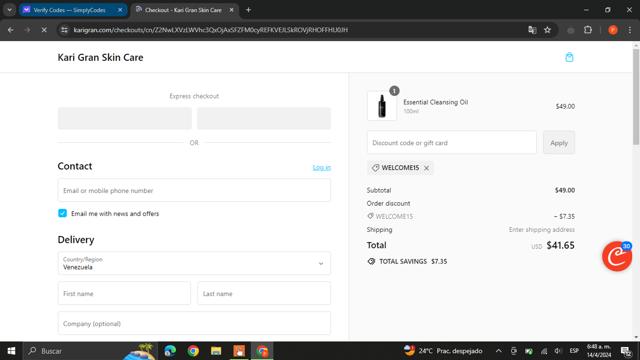Click the second express checkout button placeholder
The height and width of the screenshot is (360, 640).
point(264,118)
